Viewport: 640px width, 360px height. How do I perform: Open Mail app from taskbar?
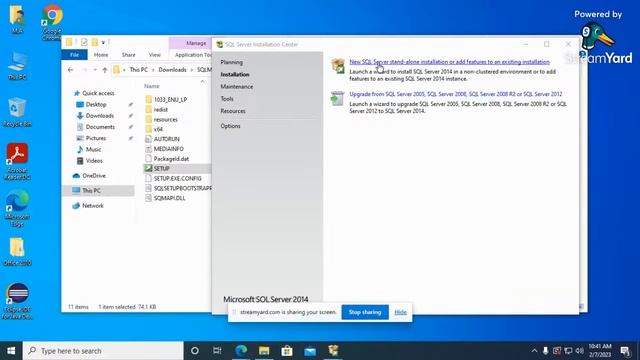[x=310, y=351]
